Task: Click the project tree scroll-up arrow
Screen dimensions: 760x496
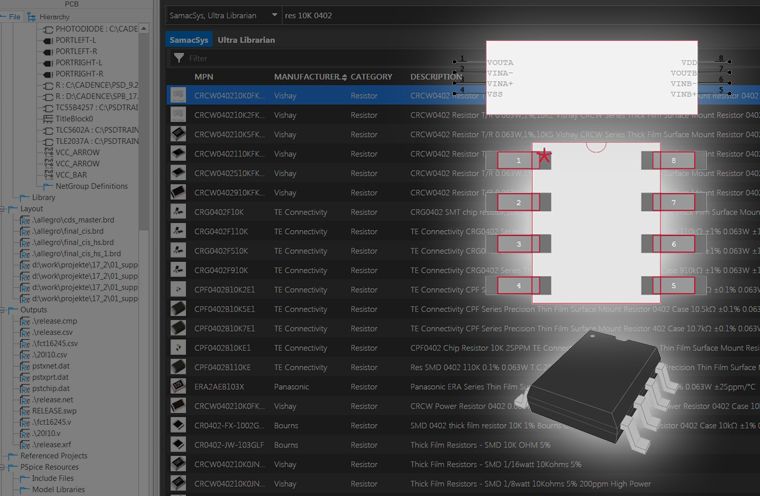Action: click(143, 29)
